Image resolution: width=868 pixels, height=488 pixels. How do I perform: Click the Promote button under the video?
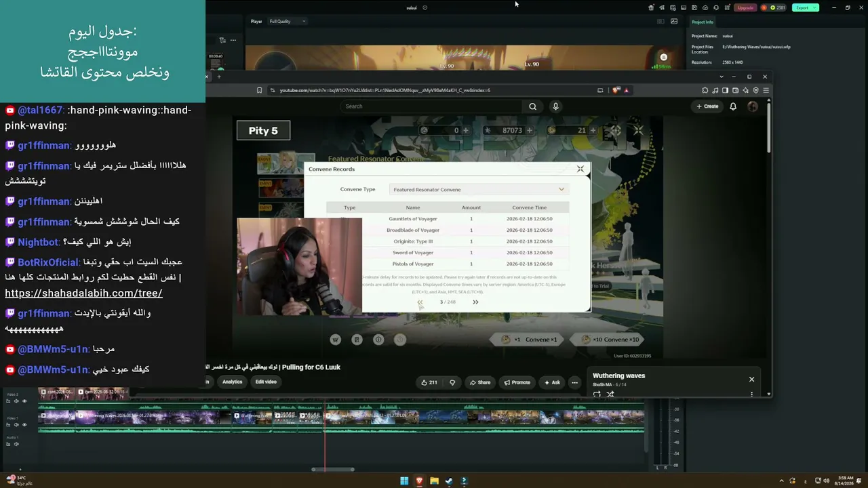[x=517, y=382]
